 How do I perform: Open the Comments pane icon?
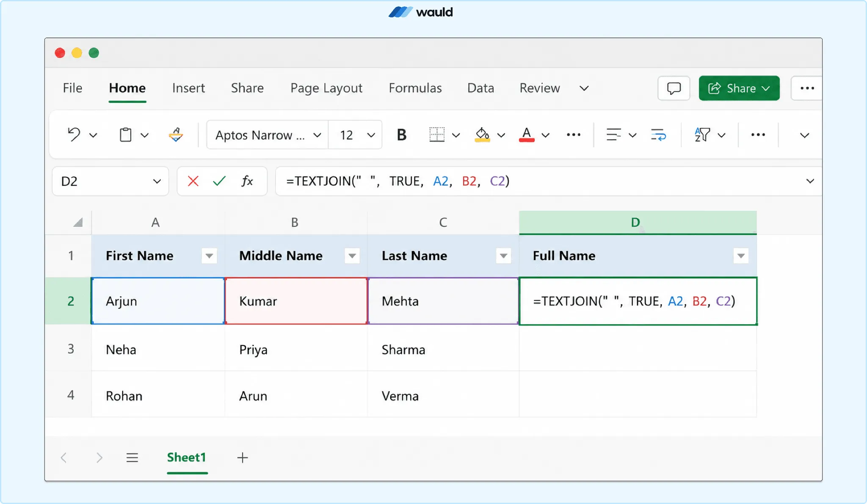tap(674, 88)
